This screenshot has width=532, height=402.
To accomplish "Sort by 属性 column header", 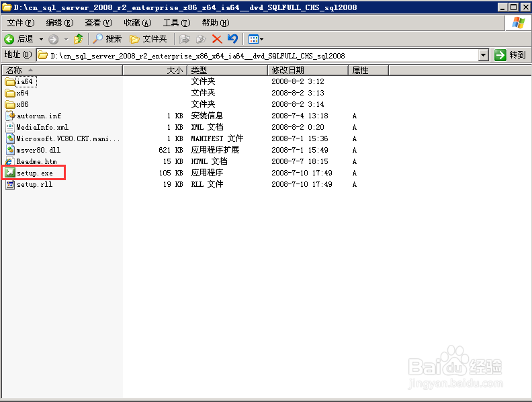I will coord(369,71).
